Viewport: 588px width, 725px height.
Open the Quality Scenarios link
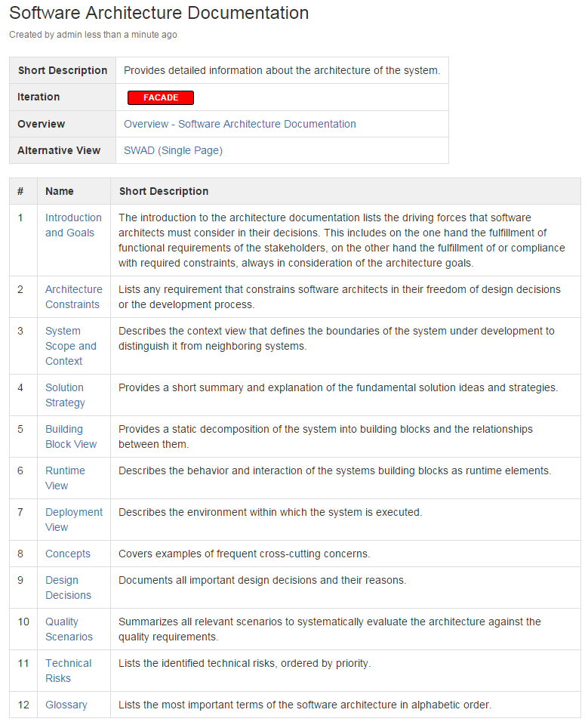pos(69,629)
